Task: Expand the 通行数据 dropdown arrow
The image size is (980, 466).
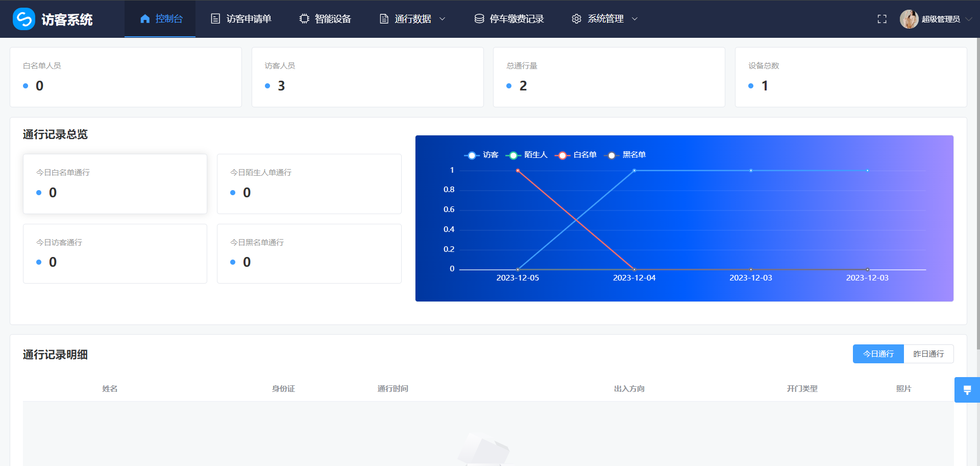Action: pos(443,19)
